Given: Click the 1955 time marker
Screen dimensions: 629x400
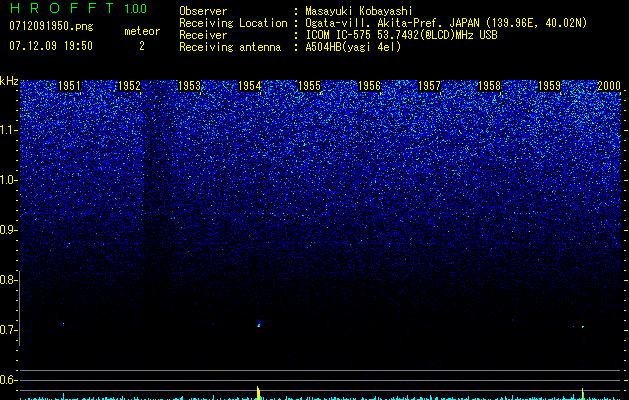Looking at the screenshot, I should point(309,86).
